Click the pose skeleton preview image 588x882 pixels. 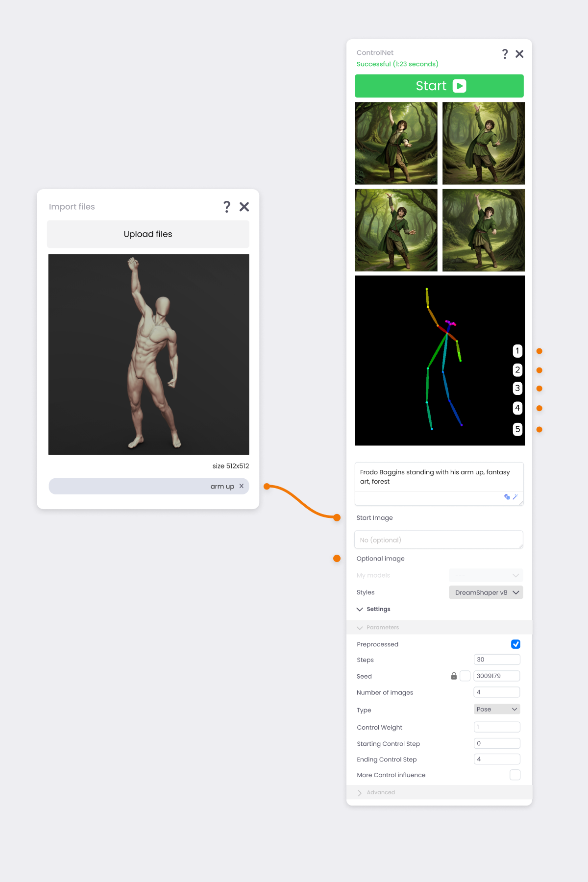(440, 361)
